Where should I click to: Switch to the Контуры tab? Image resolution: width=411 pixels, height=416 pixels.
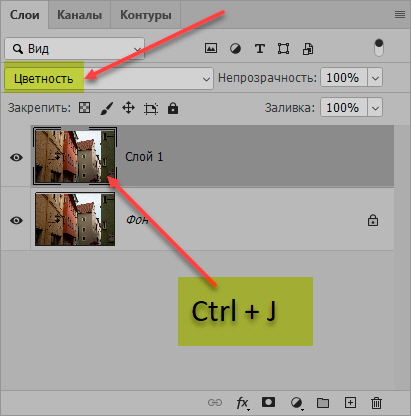coord(146,15)
